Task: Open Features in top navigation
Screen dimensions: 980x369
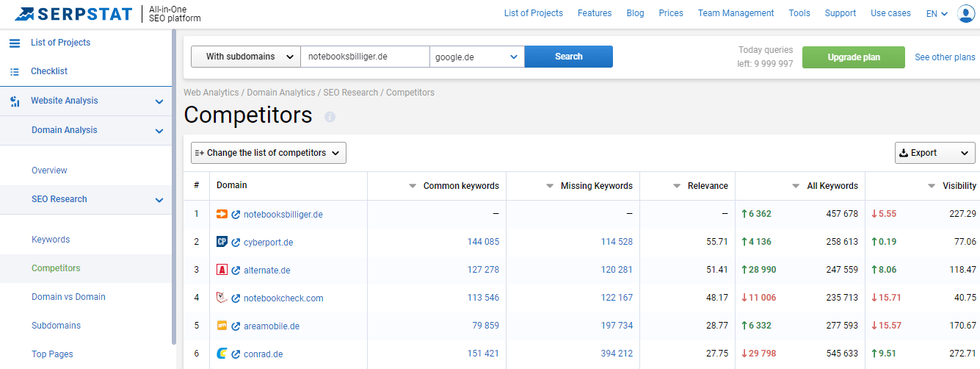Action: (x=595, y=13)
